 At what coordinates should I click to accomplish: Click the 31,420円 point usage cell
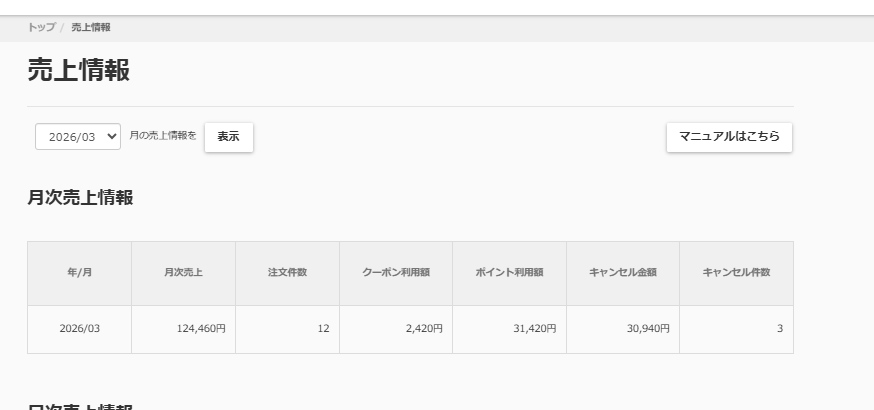pyautogui.click(x=535, y=329)
